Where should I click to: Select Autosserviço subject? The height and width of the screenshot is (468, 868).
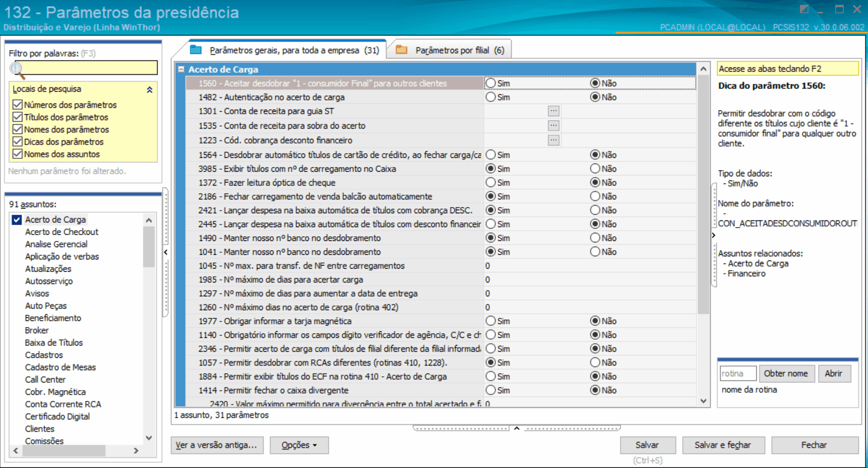[x=49, y=281]
